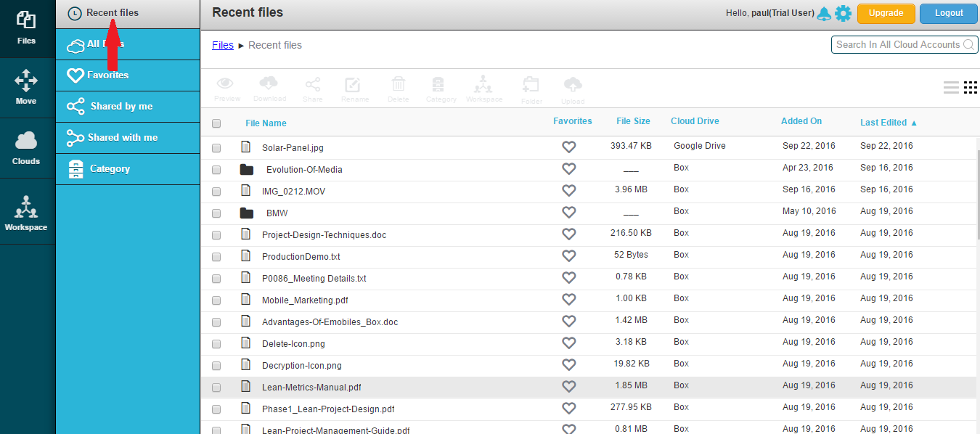Open the Workspace section in sidebar
Screen dimensions: 980x434
[26, 213]
